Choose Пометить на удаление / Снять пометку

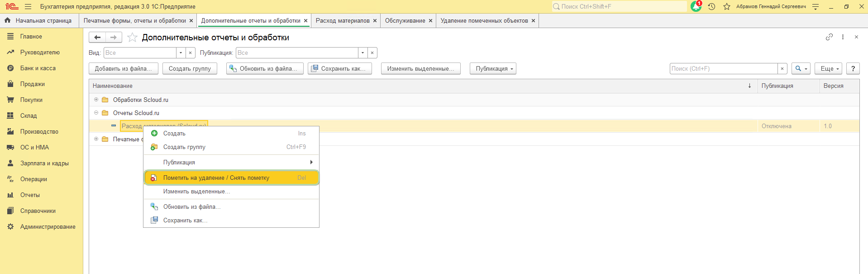pyautogui.click(x=231, y=178)
